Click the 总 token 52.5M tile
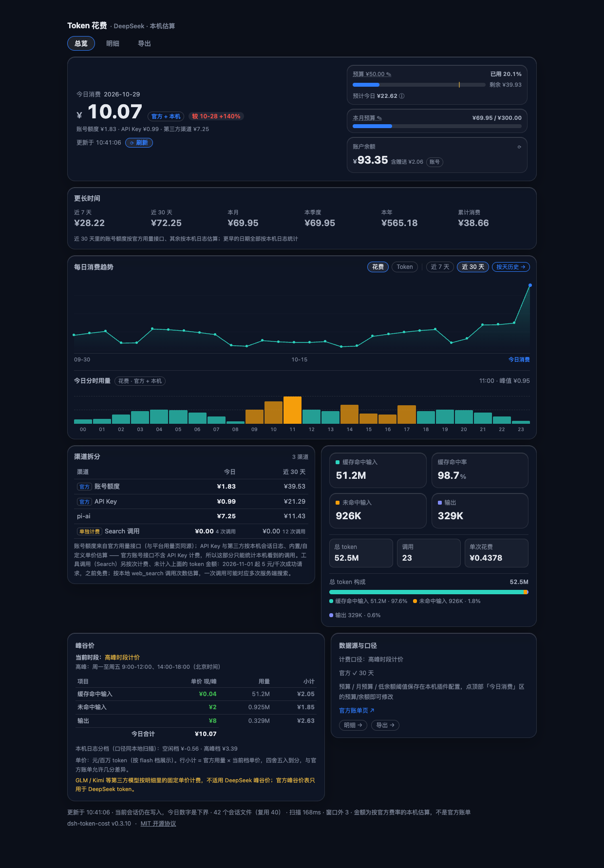The width and height of the screenshot is (604, 868). tap(361, 553)
